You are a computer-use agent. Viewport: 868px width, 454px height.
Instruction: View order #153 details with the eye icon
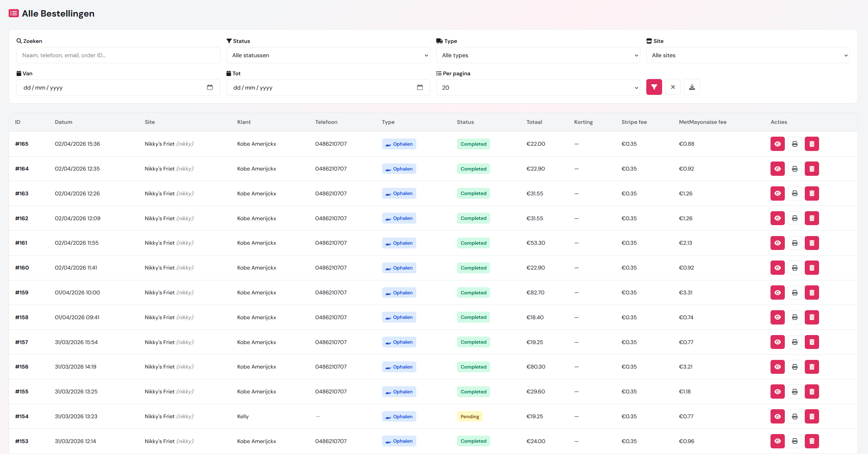778,441
